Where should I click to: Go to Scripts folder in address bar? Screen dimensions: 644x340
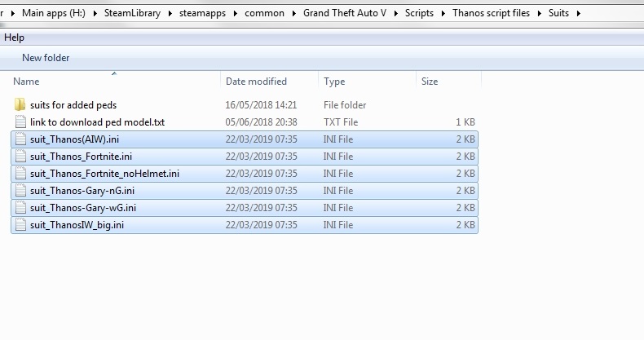click(x=419, y=13)
